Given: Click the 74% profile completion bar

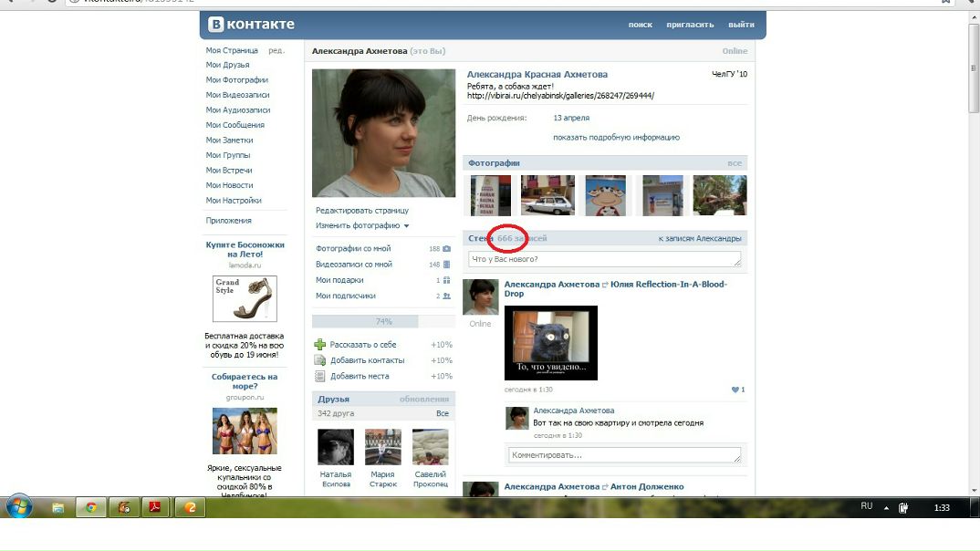Looking at the screenshot, I should coord(383,322).
